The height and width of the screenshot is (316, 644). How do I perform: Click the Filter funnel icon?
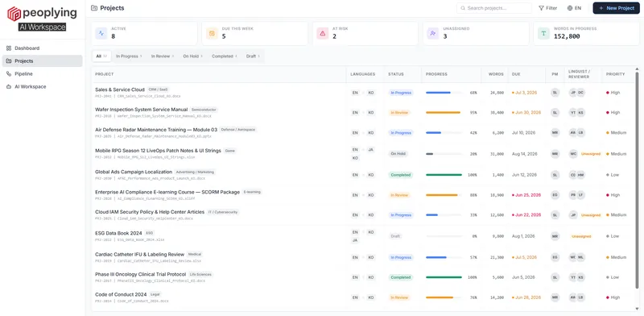541,8
